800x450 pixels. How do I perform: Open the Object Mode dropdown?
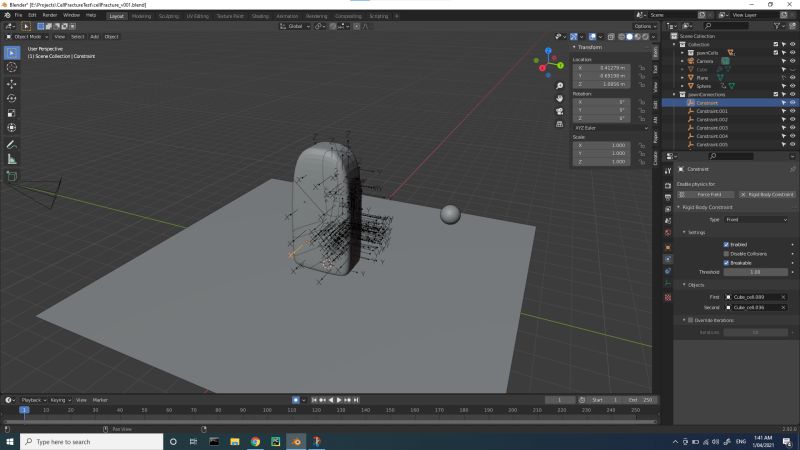[27, 37]
